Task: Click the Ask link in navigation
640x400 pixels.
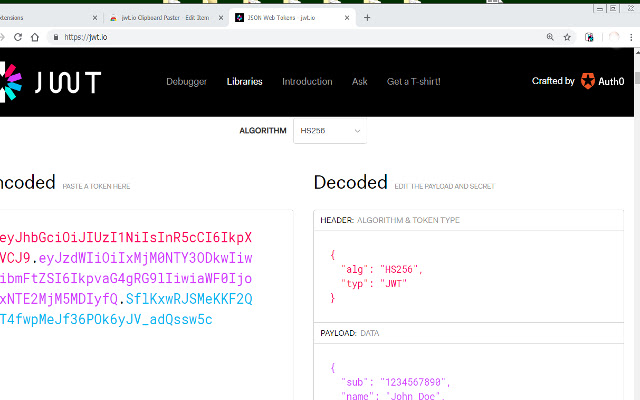Action: (x=360, y=82)
